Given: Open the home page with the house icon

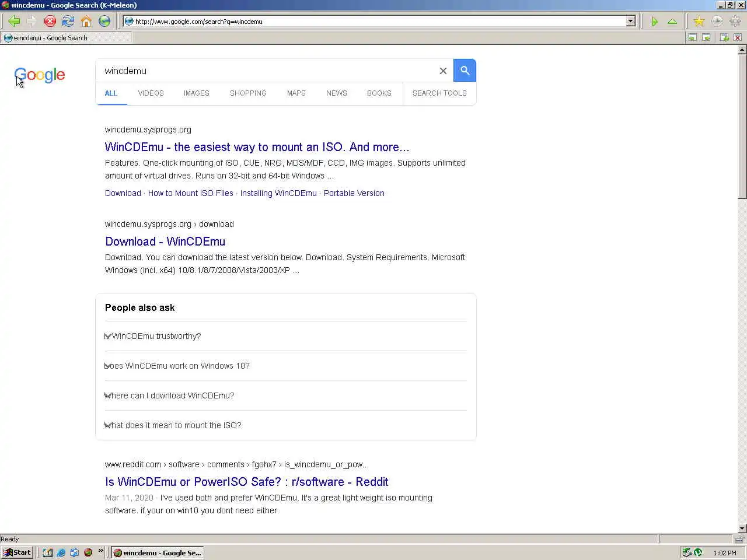Looking at the screenshot, I should 86,22.
